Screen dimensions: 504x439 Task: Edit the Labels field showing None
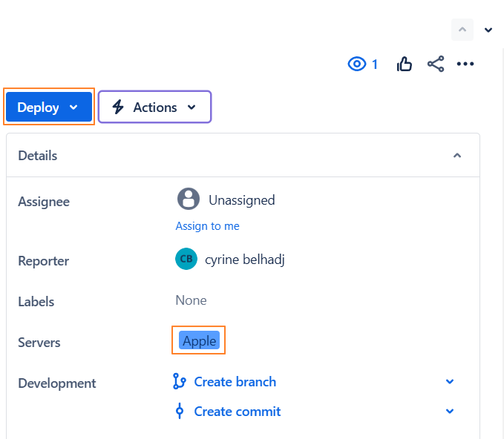tap(191, 300)
